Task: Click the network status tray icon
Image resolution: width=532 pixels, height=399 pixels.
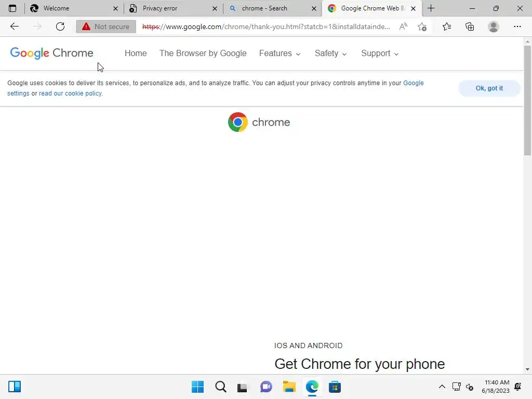Action: [x=456, y=387]
